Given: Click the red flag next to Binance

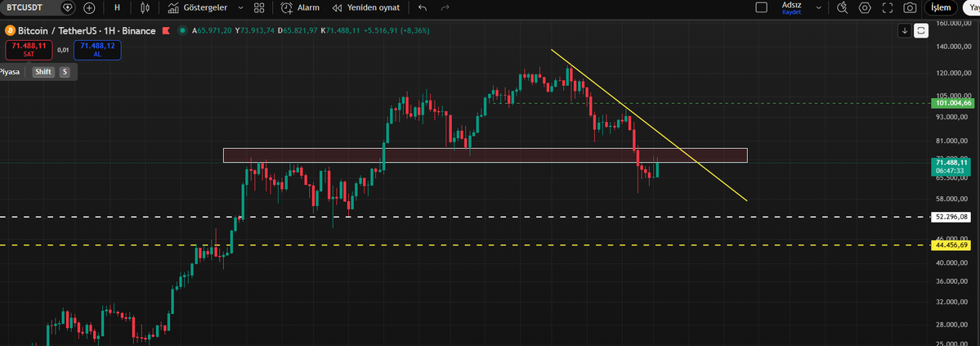Looking at the screenshot, I should click(x=166, y=30).
